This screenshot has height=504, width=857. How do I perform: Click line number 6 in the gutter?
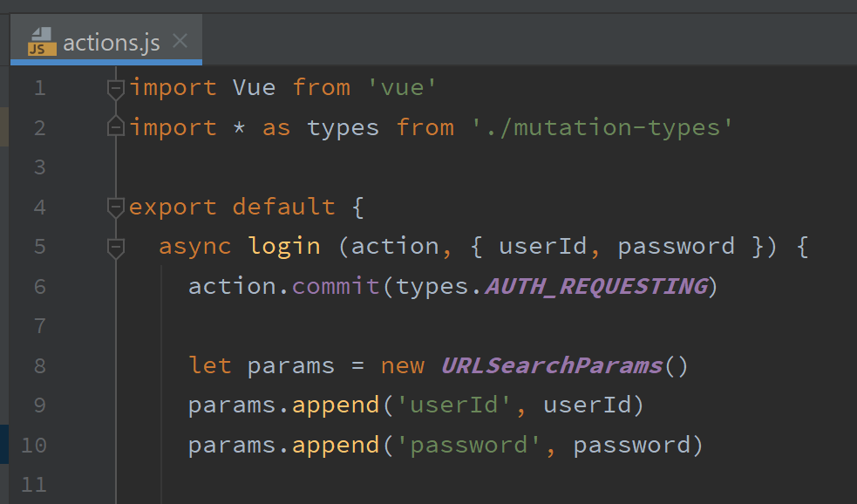tap(40, 286)
